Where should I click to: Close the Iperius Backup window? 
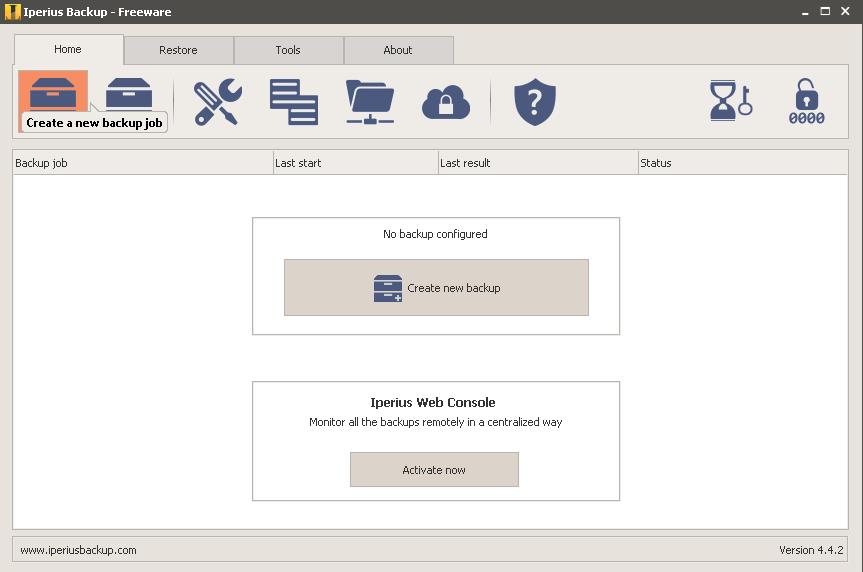[x=845, y=11]
